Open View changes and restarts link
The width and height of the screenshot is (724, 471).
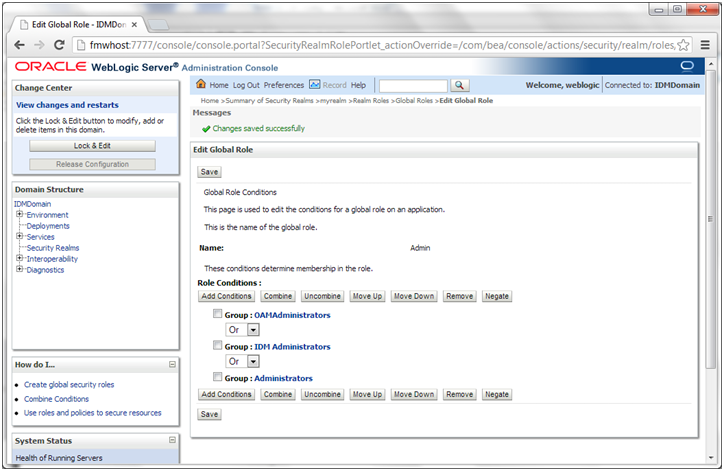point(67,105)
